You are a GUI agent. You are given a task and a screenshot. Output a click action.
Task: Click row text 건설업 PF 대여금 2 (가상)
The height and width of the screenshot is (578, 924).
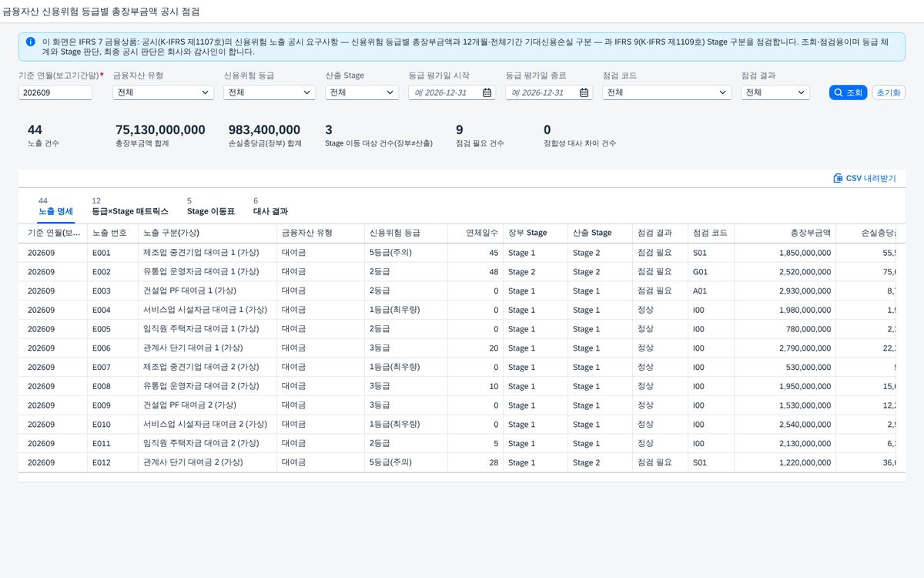[189, 405]
